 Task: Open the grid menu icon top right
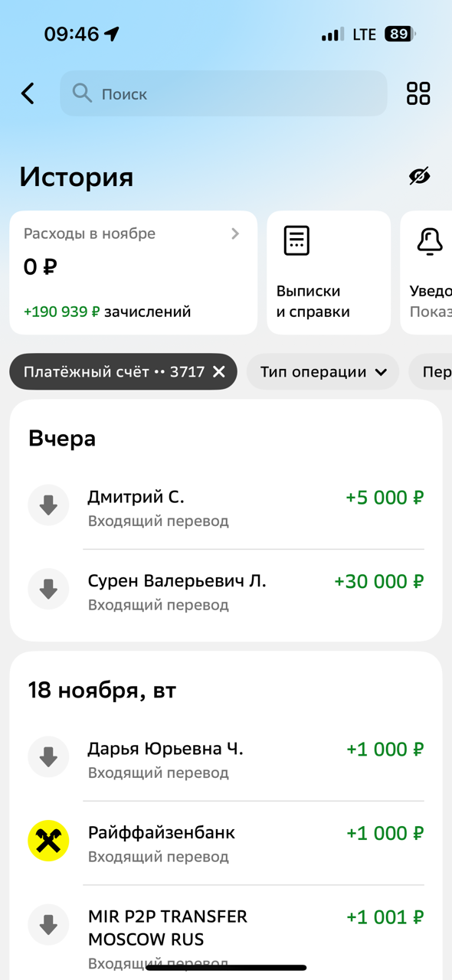tap(418, 93)
